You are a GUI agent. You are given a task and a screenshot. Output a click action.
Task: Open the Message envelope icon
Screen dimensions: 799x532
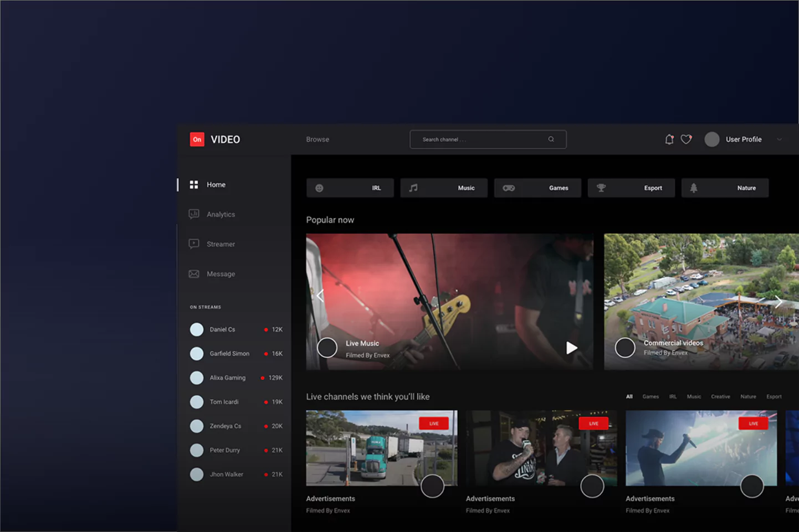point(194,273)
